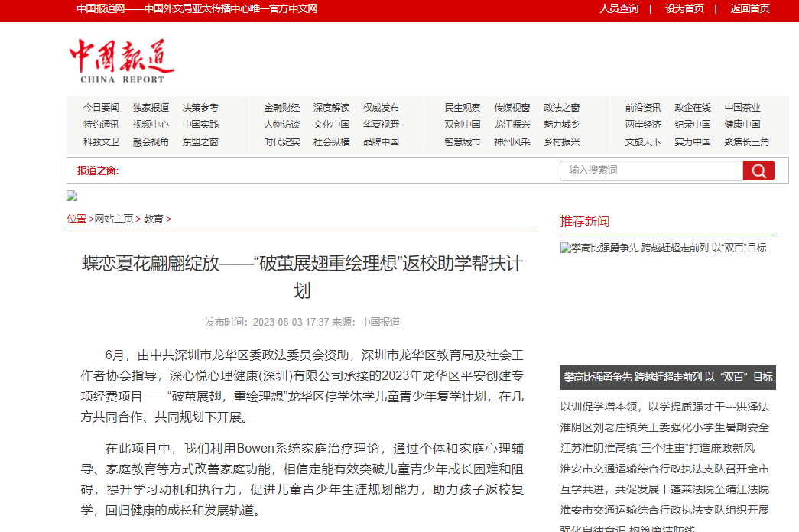Navigate to 智慧城市 channel

(463, 142)
